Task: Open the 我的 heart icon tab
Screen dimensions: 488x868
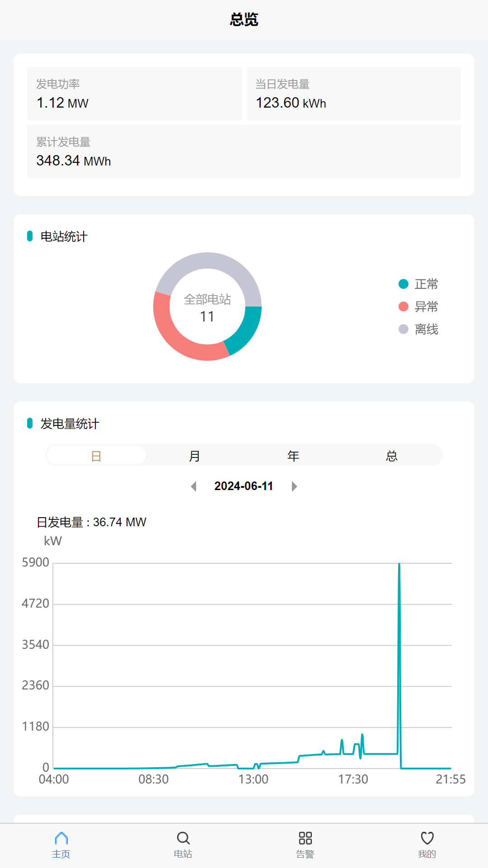Action: (427, 844)
